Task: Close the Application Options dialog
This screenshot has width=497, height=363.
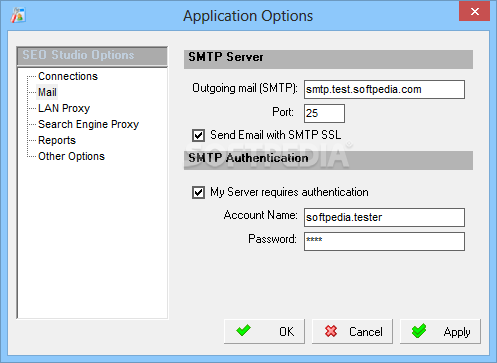Action: tap(474, 11)
